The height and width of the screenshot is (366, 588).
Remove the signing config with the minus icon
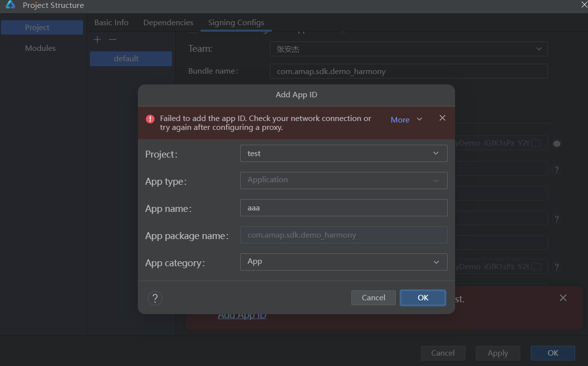tap(113, 40)
